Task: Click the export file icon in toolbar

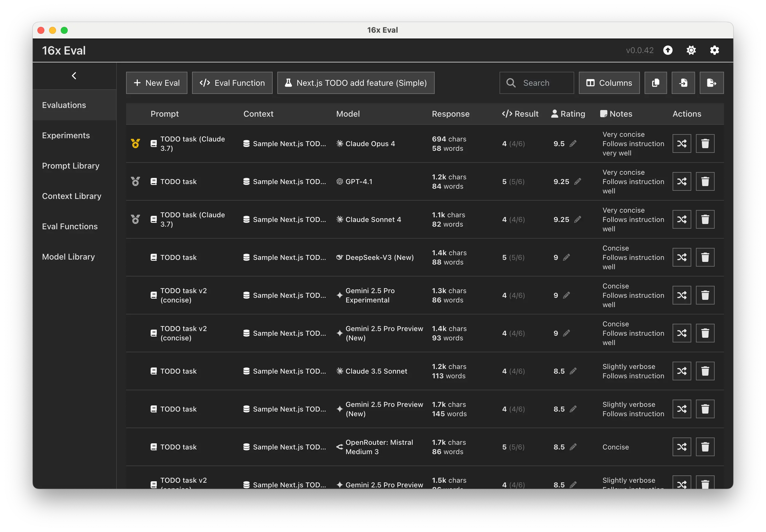Action: (711, 83)
